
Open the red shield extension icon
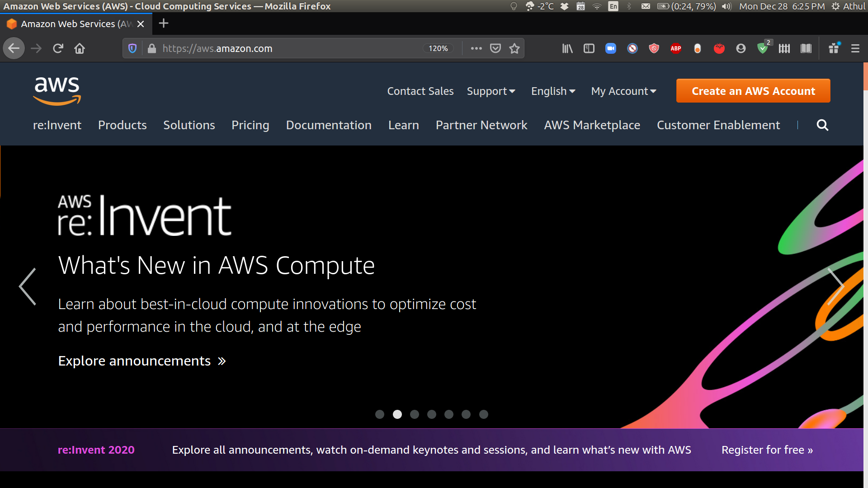click(x=654, y=48)
